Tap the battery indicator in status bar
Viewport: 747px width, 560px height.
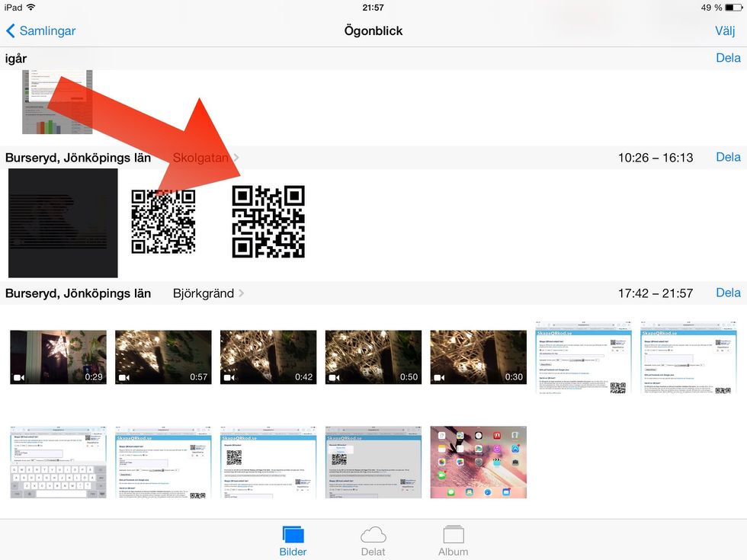coord(733,8)
